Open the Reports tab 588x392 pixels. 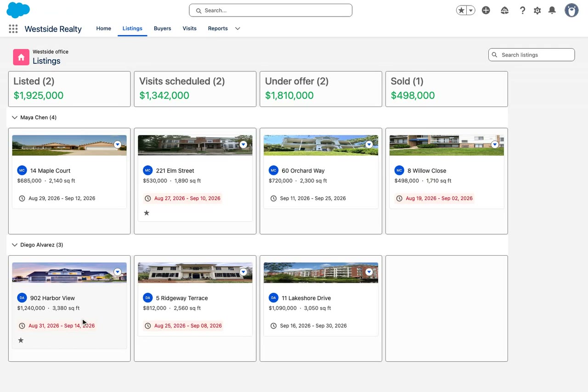(218, 28)
